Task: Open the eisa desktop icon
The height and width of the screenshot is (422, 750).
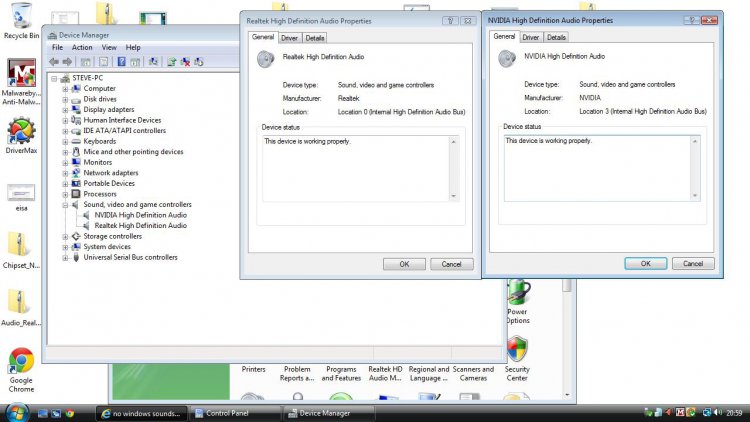Action: click(21, 198)
